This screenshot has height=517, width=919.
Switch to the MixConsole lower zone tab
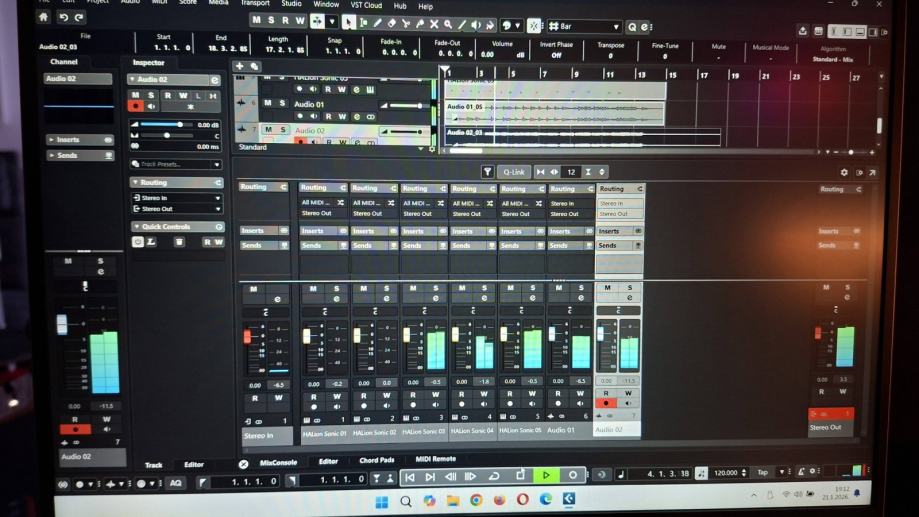pos(278,462)
